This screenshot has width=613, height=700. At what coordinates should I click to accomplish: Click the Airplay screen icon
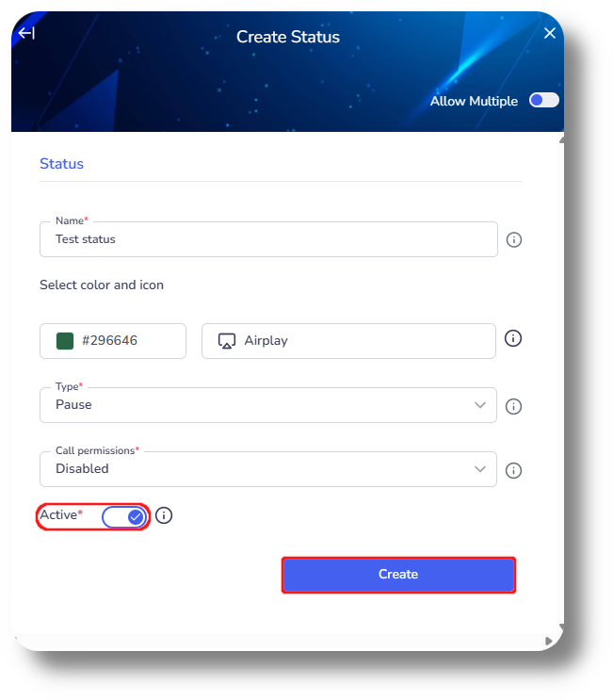coord(227,341)
